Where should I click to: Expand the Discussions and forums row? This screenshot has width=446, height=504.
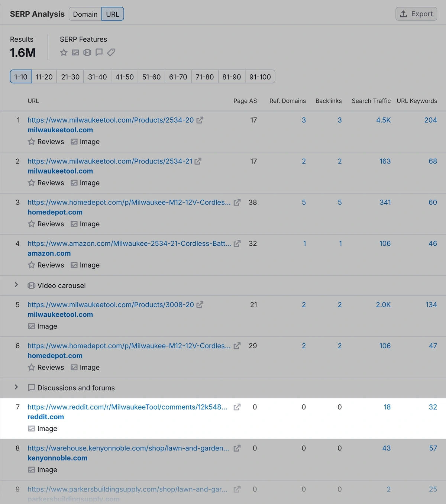(16, 387)
